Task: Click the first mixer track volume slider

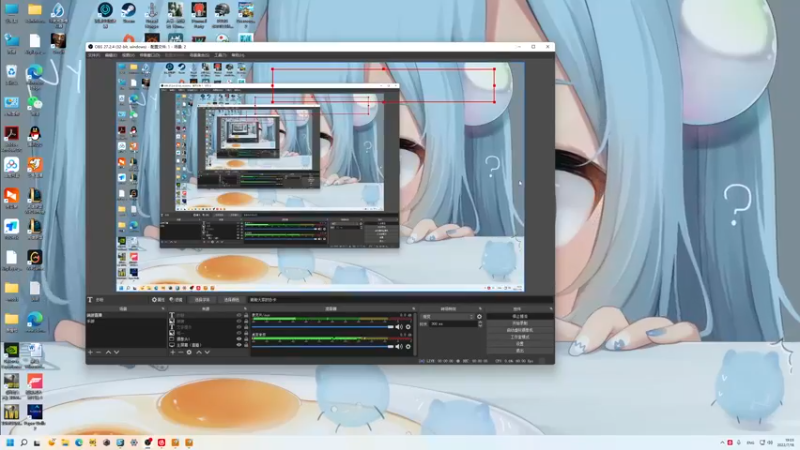Action: point(323,327)
